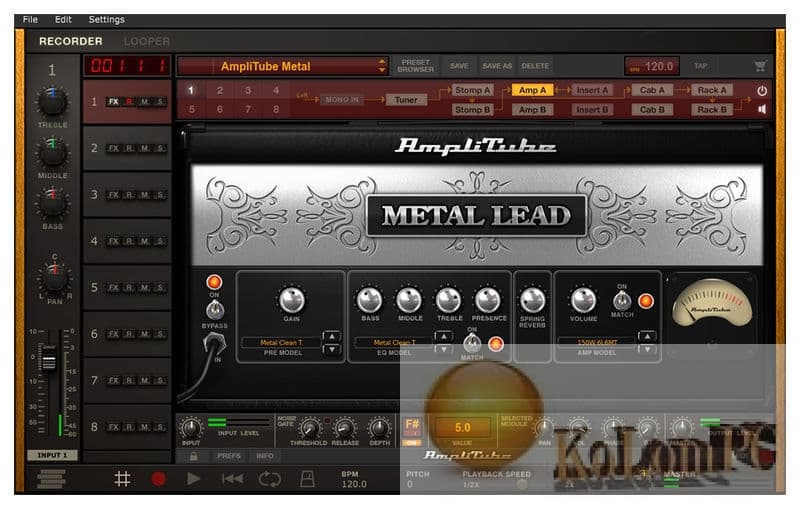Open the Edit menu

(x=63, y=19)
